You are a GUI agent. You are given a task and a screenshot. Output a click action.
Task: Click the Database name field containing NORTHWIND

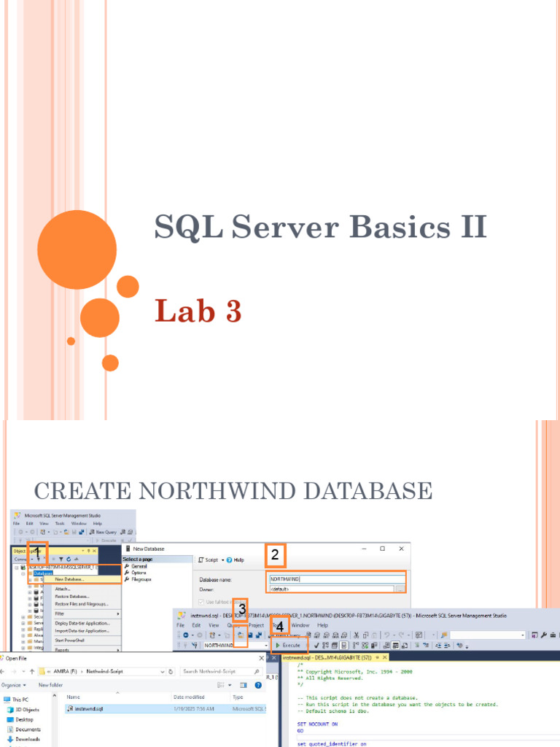point(337,579)
